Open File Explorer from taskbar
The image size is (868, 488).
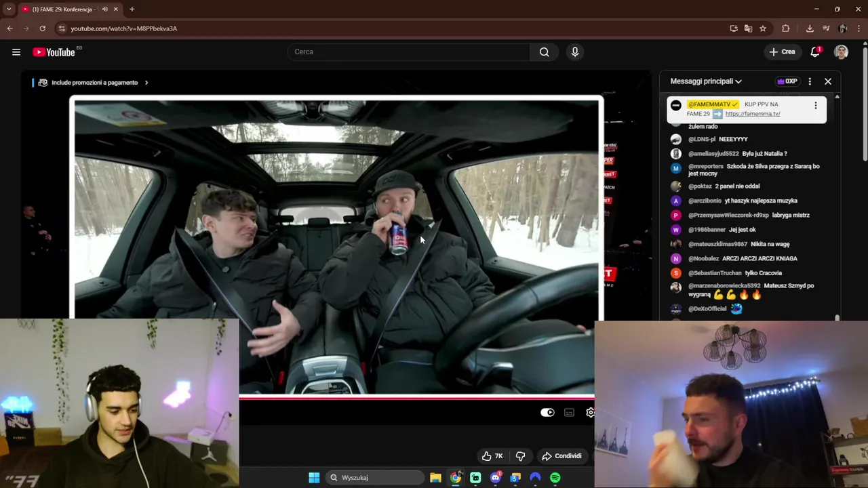pyautogui.click(x=435, y=478)
